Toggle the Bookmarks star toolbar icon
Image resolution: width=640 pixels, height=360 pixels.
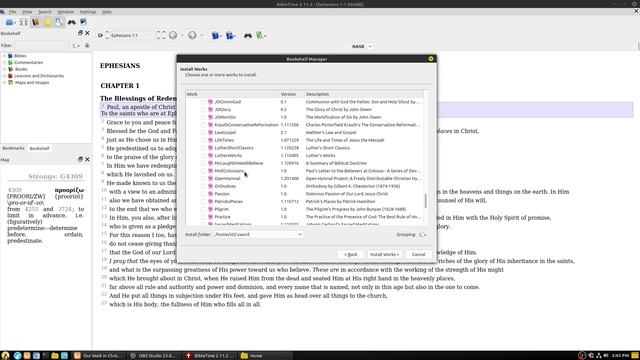tap(47, 22)
